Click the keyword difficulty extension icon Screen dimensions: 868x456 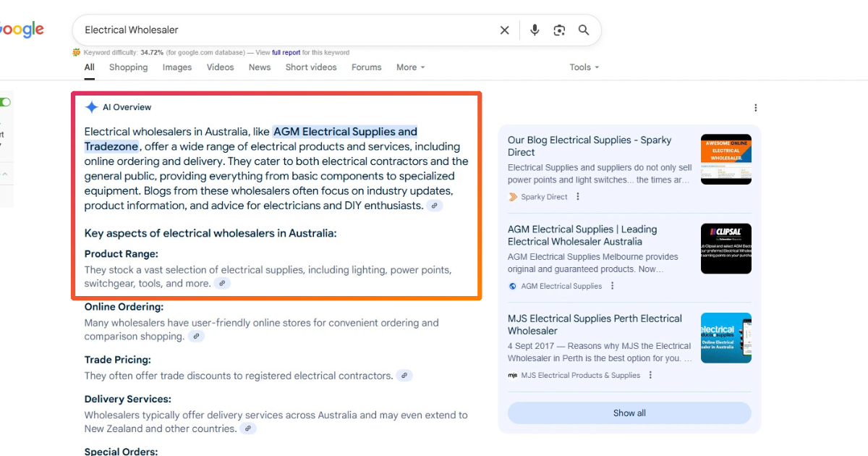[x=76, y=52]
